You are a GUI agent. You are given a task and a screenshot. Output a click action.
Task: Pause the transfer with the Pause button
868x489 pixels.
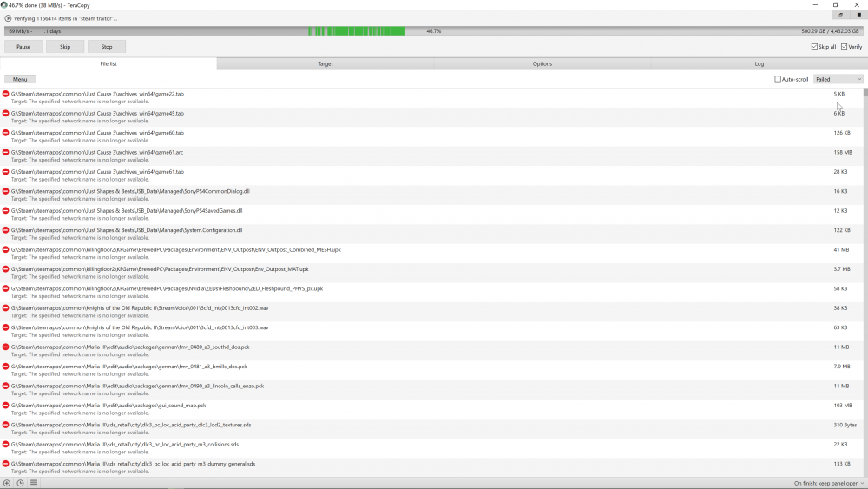23,47
